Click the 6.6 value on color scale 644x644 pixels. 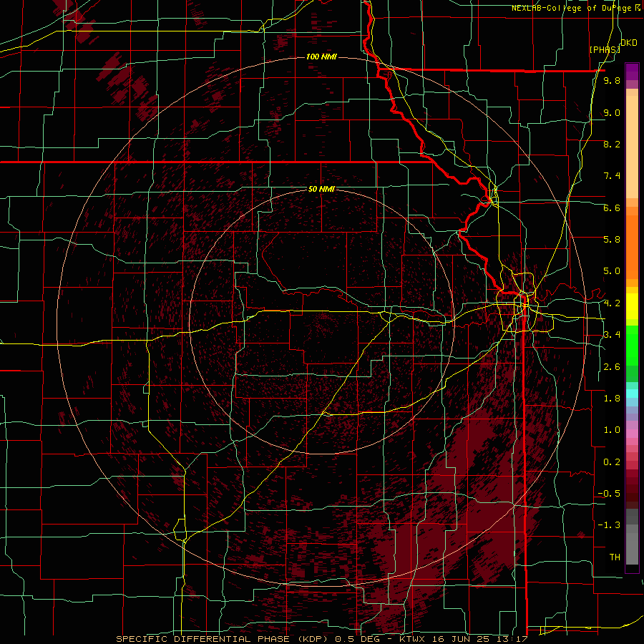pyautogui.click(x=612, y=208)
